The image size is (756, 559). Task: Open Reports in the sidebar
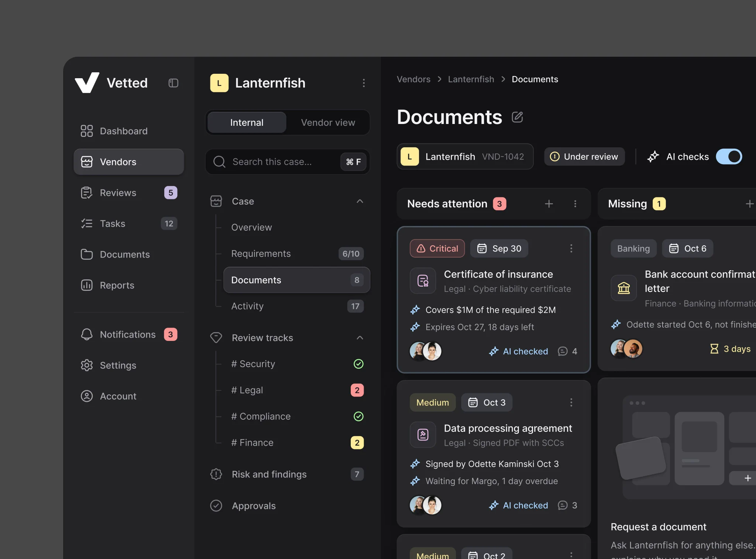[x=129, y=285]
